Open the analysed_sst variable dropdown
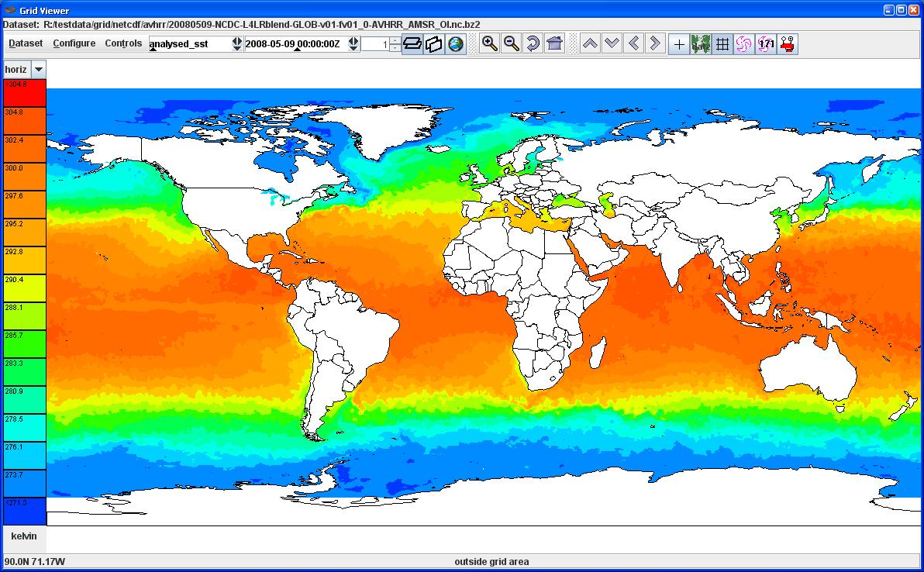Viewport: 924px width, 572px height. pos(237,44)
